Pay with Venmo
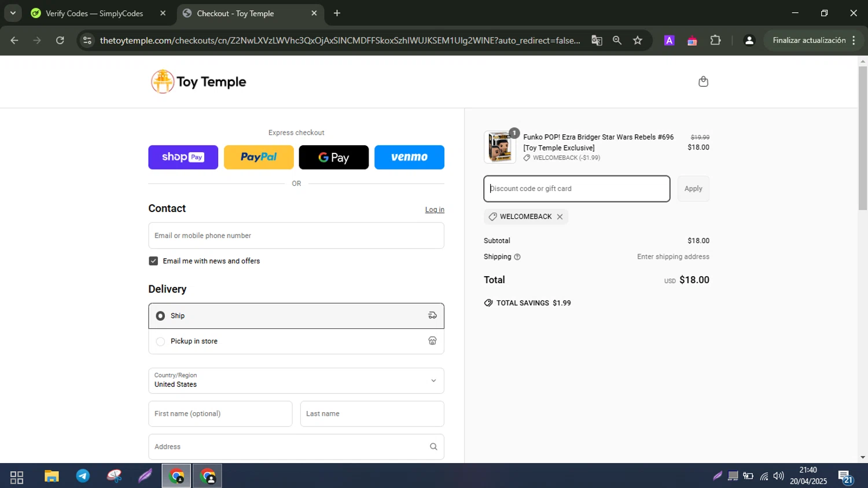 [409, 157]
